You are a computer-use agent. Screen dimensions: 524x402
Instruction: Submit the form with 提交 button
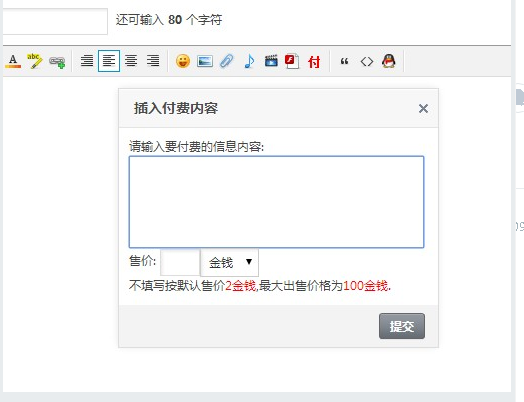click(402, 326)
